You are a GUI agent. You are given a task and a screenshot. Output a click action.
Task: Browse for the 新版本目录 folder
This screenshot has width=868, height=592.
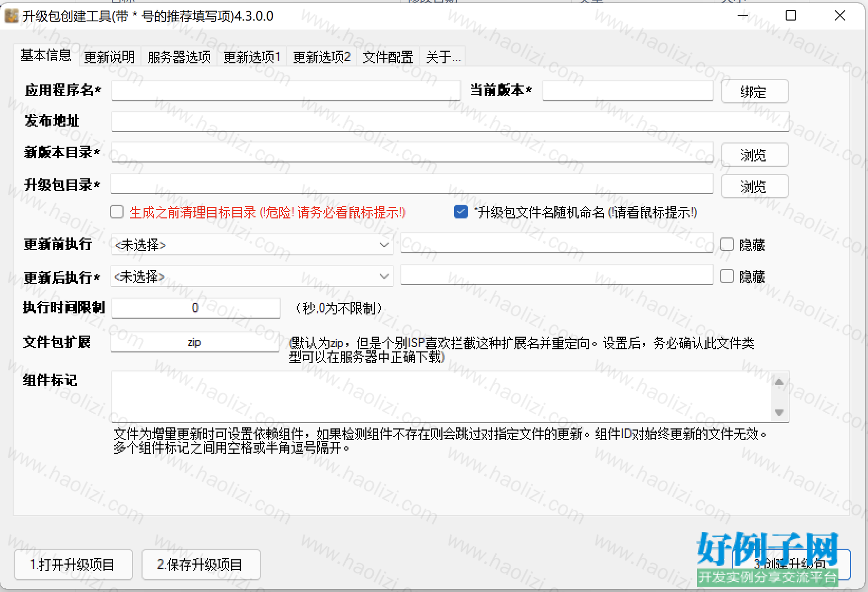point(754,155)
